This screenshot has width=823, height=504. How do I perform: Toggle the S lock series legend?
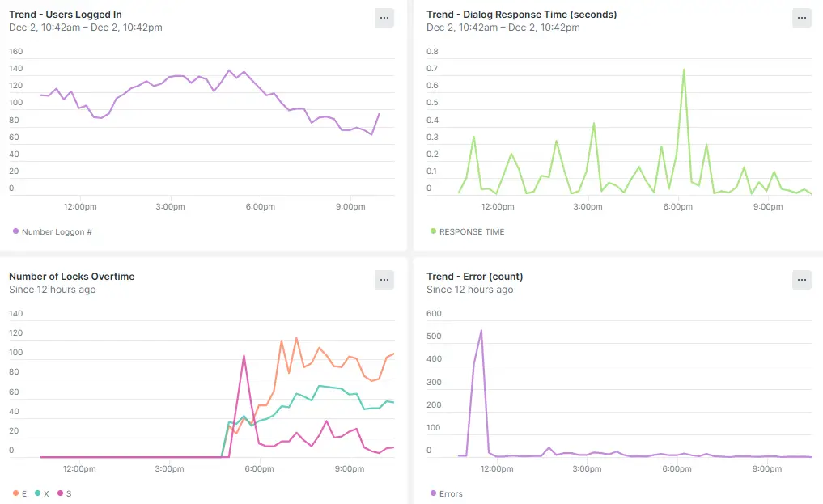tap(65, 493)
